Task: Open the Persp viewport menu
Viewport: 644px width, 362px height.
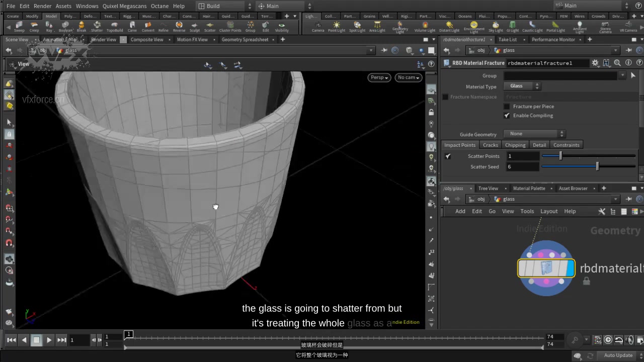Action: point(379,77)
